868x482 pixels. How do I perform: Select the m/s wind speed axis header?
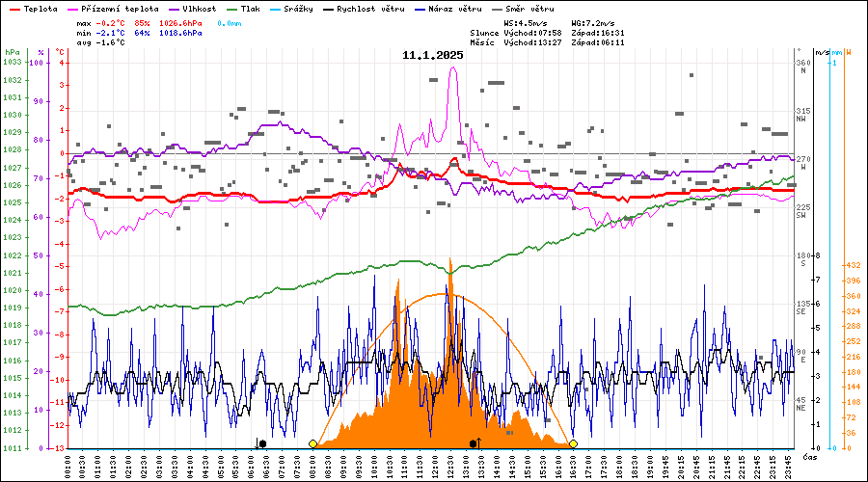[821, 52]
